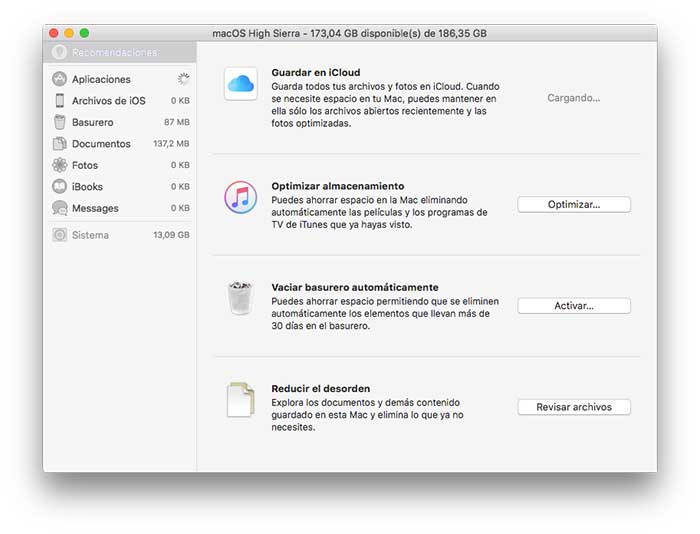The height and width of the screenshot is (534, 700).
Task: Click the Optimizar... button
Action: [x=574, y=204]
